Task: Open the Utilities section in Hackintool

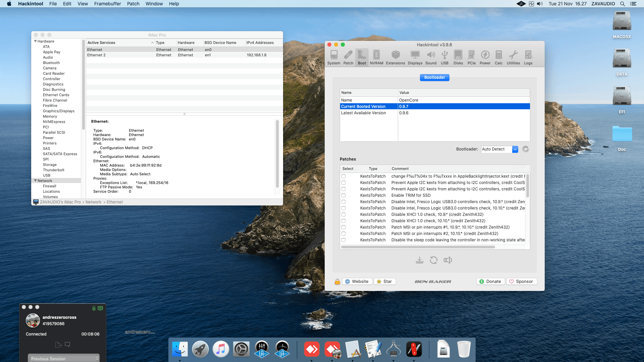Action: (x=513, y=57)
